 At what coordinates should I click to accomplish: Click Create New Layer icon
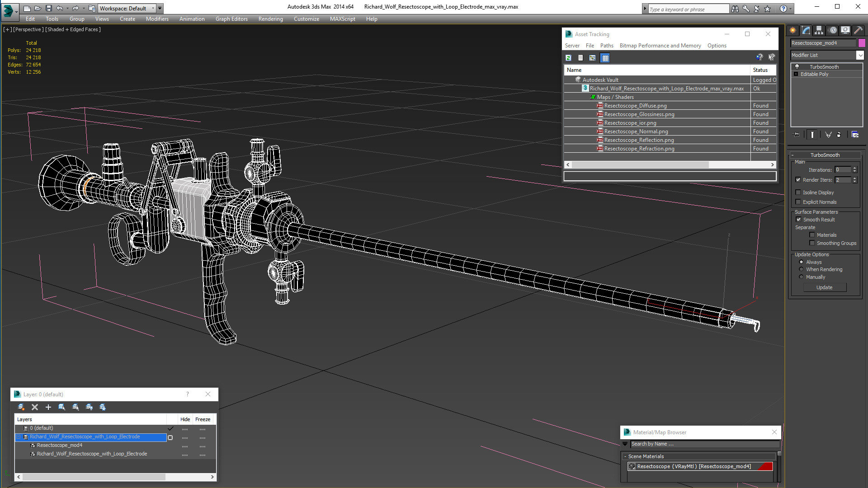pos(21,407)
